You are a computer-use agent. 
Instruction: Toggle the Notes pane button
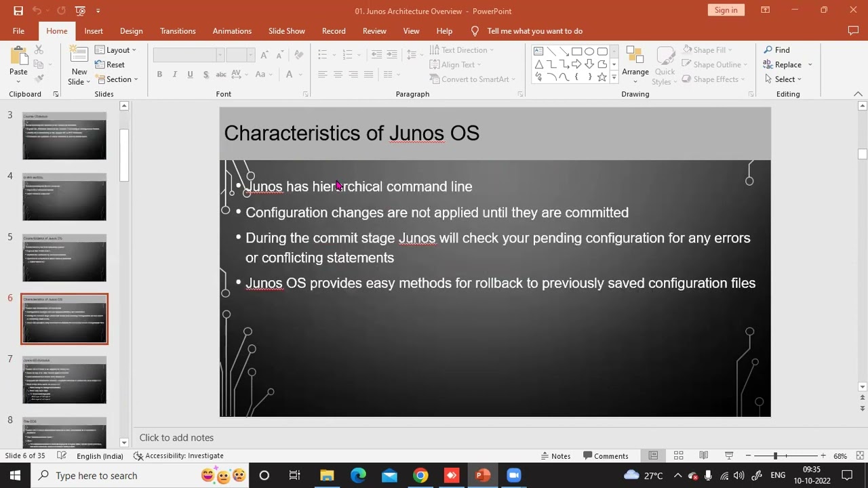tap(555, 456)
